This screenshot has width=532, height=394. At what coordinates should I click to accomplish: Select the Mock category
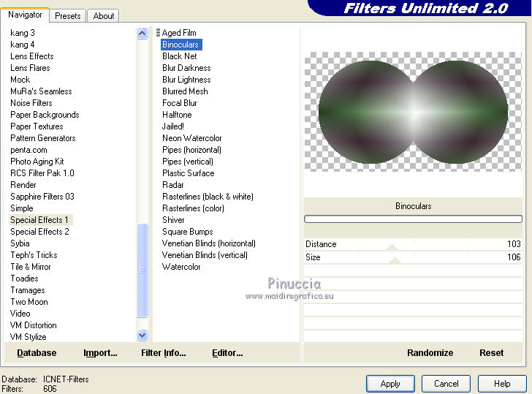point(20,80)
